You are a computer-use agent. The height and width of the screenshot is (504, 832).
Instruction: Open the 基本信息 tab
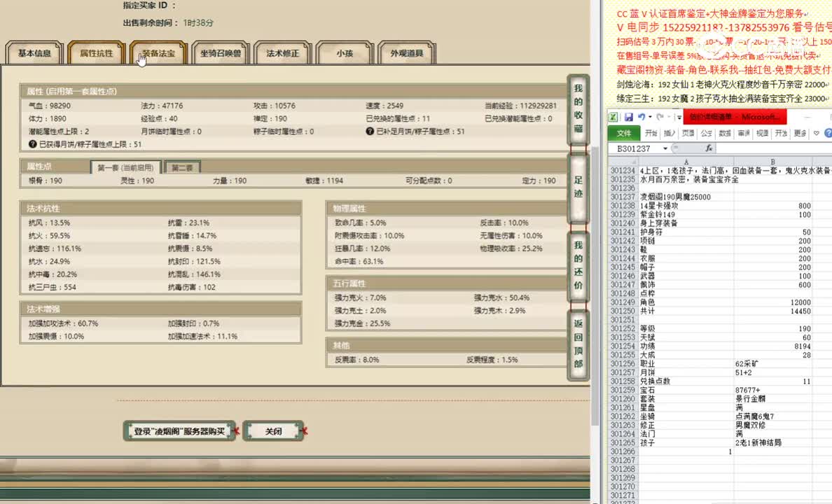pos(34,53)
